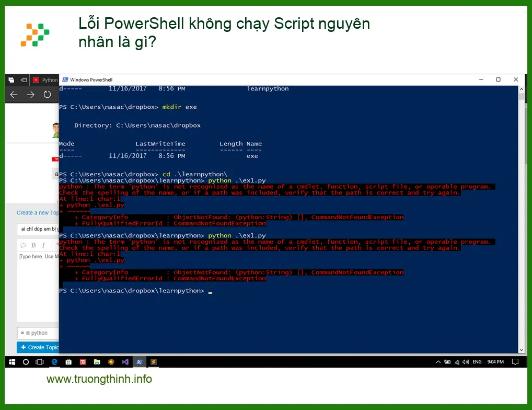Click the Create Topic button
The image size is (532, 410).
click(x=38, y=347)
